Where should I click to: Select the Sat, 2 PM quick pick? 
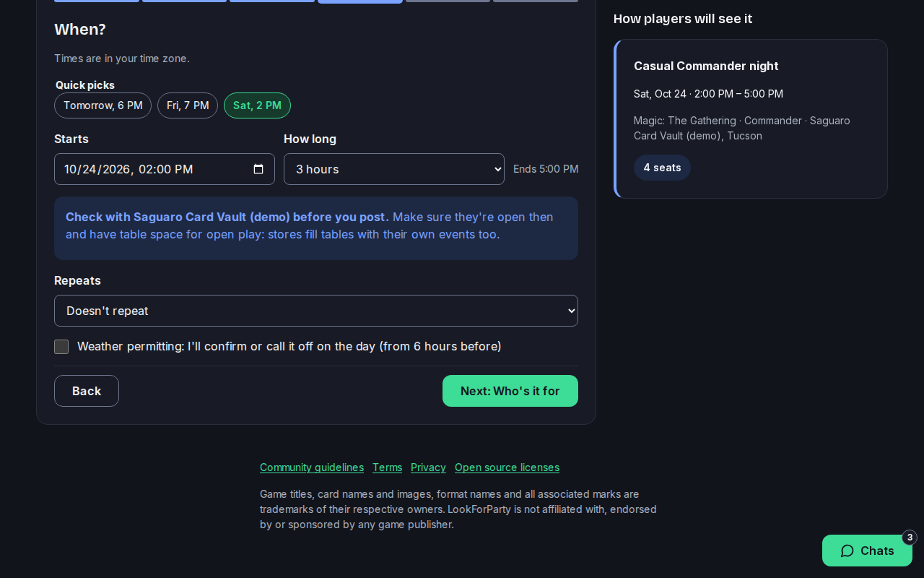(257, 105)
